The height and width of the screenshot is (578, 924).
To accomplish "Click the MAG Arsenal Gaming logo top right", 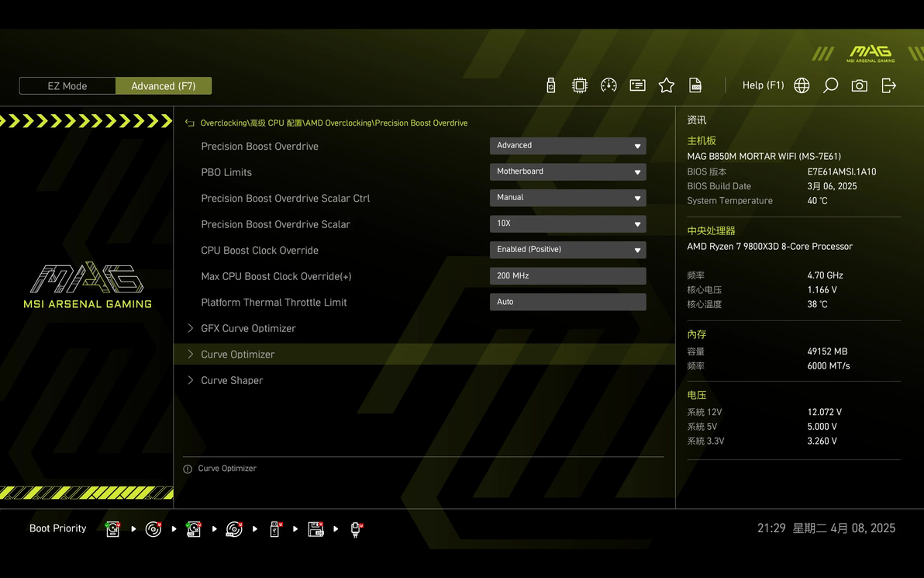I will click(x=871, y=53).
